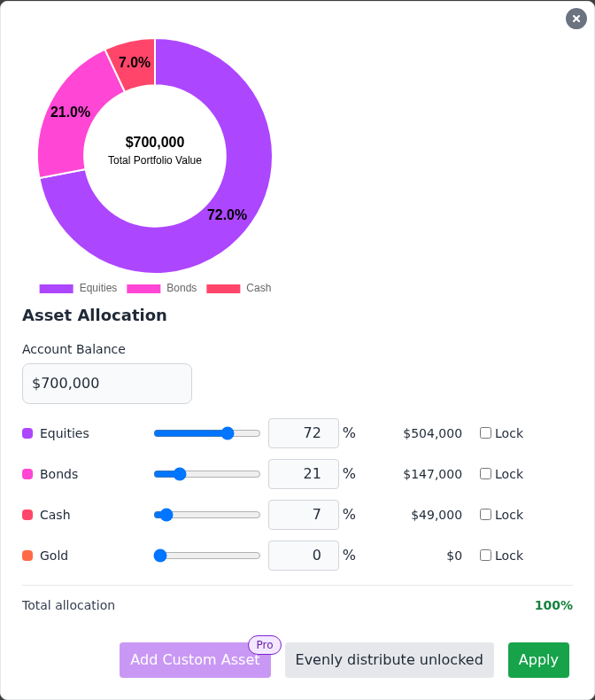Click the Account Balance label above the input
This screenshot has height=700, width=595.
[x=73, y=349]
